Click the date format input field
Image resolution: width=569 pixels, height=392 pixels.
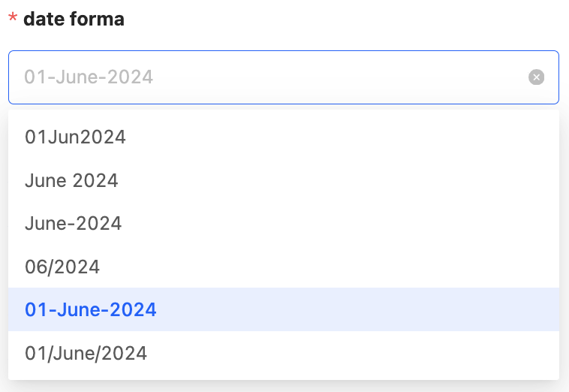point(270,77)
